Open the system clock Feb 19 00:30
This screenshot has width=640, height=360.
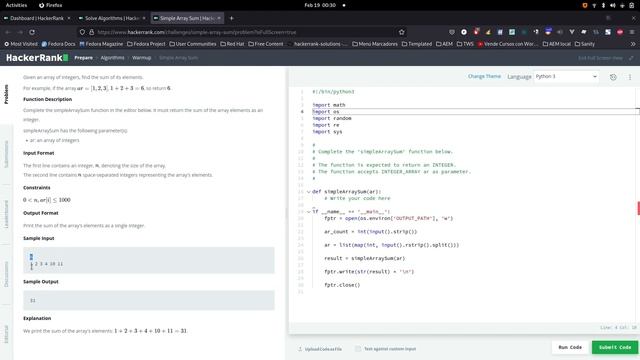click(x=320, y=5)
